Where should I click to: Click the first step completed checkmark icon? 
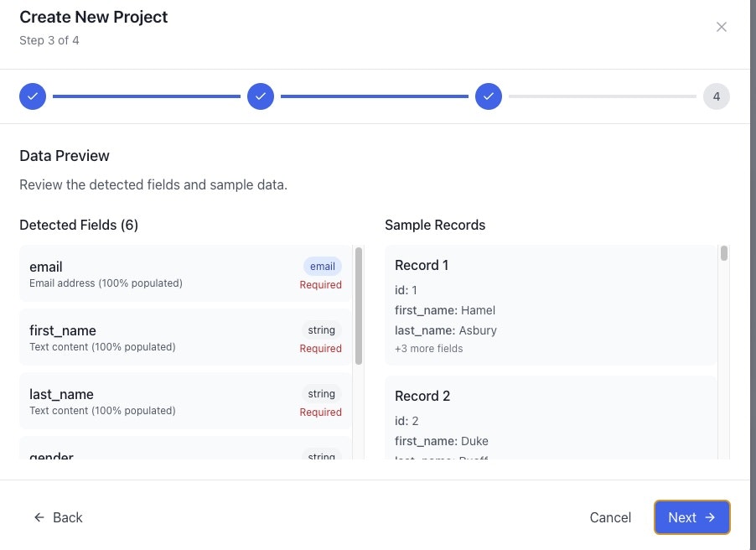point(32,96)
